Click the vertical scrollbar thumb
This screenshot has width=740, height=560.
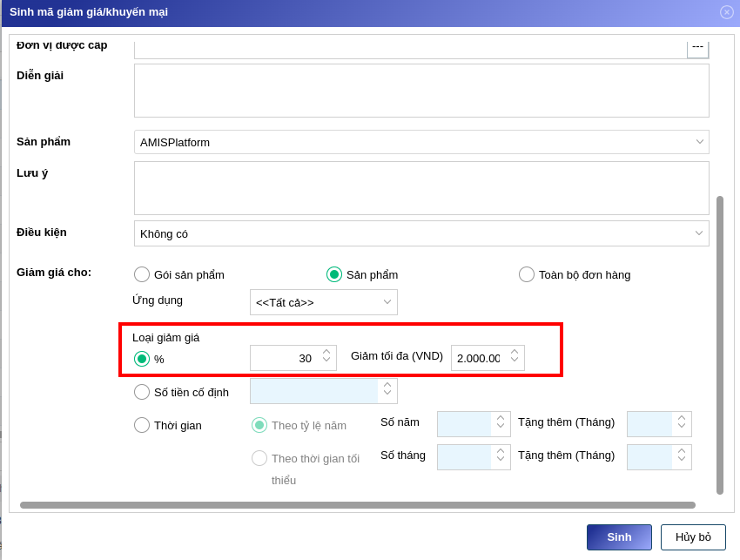pyautogui.click(x=720, y=345)
